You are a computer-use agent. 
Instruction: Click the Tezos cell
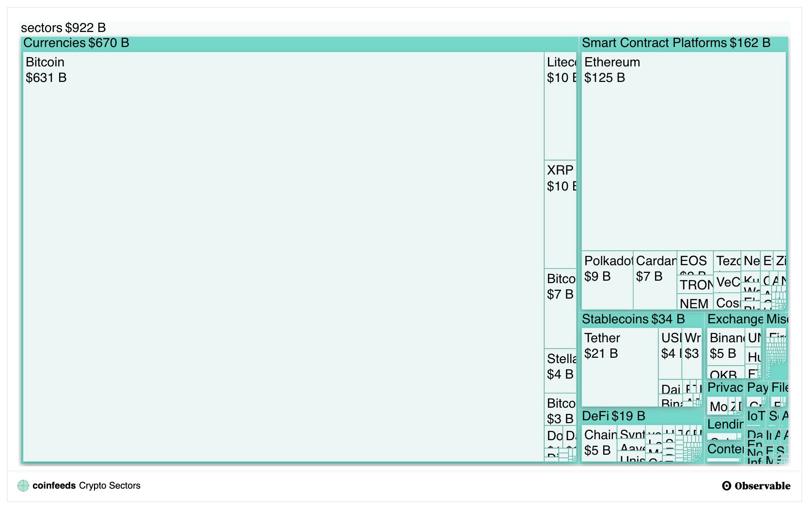[x=727, y=261]
